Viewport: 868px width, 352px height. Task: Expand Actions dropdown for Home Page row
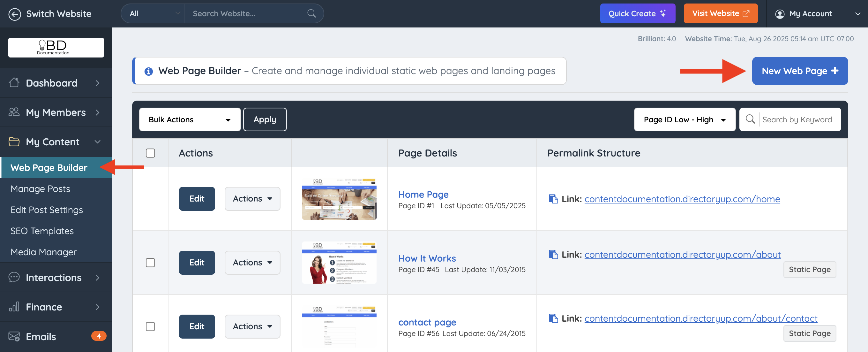click(252, 199)
